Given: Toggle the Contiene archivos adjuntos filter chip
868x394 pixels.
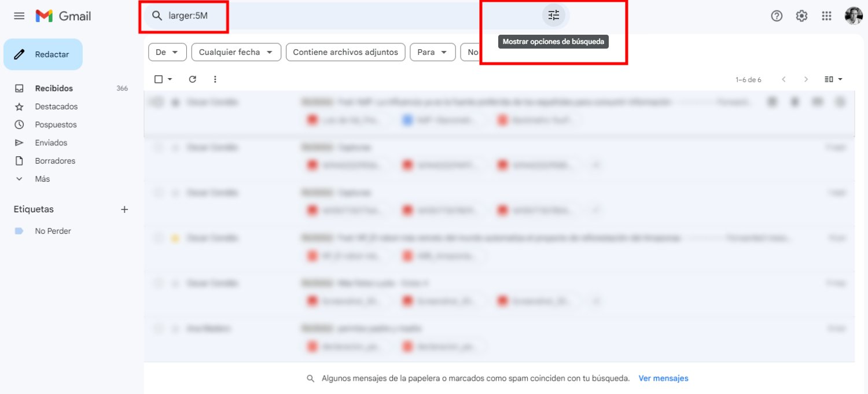Looking at the screenshot, I should point(345,52).
